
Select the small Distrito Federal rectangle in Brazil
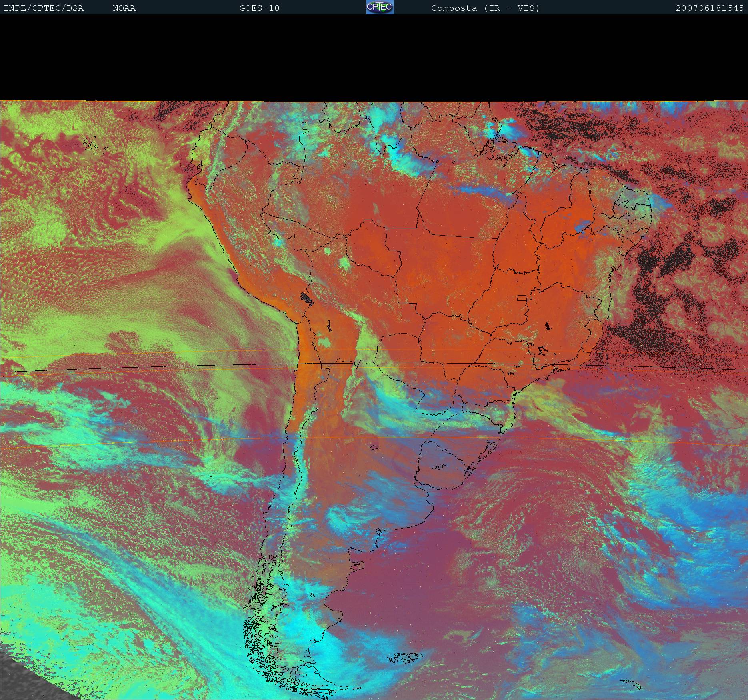(522, 298)
